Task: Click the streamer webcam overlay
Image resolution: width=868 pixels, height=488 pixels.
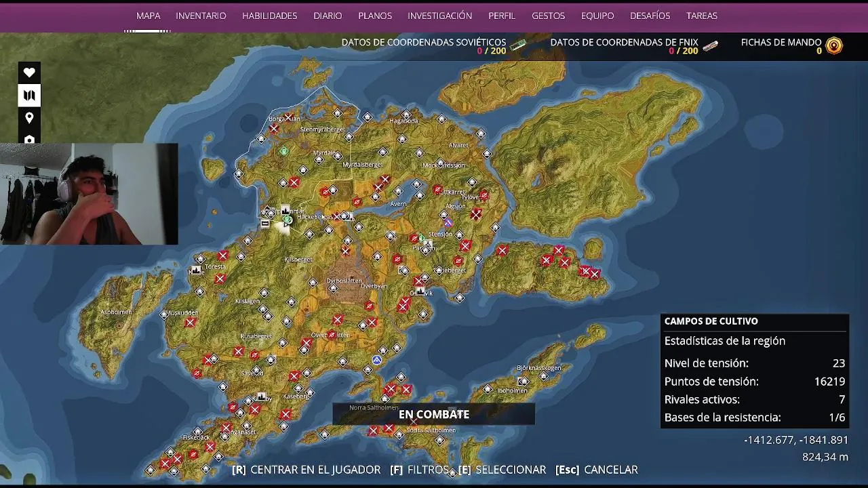Action: (x=89, y=194)
